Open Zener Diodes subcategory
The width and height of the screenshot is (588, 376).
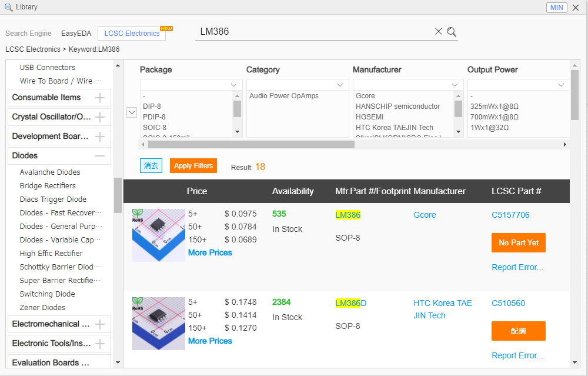point(42,307)
